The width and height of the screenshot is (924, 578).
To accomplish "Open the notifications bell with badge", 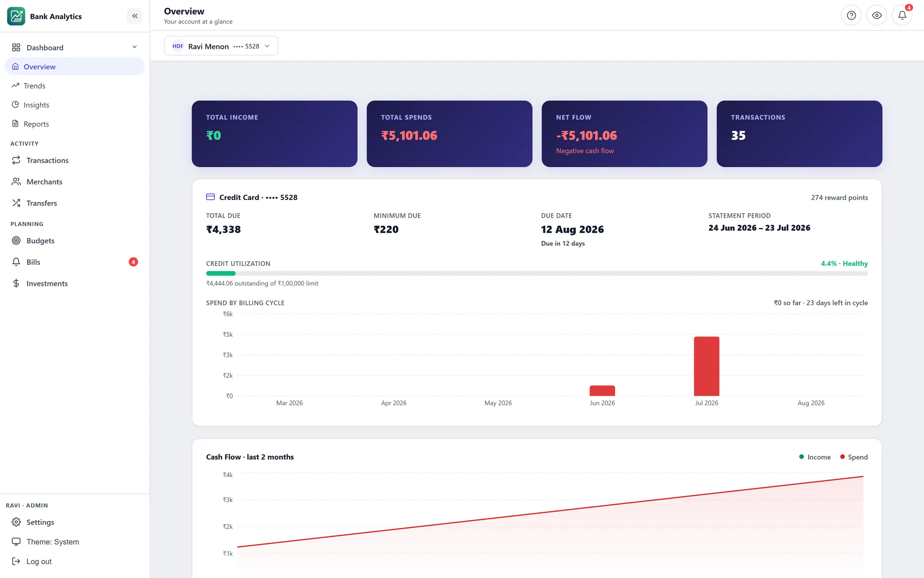I will coord(902,15).
